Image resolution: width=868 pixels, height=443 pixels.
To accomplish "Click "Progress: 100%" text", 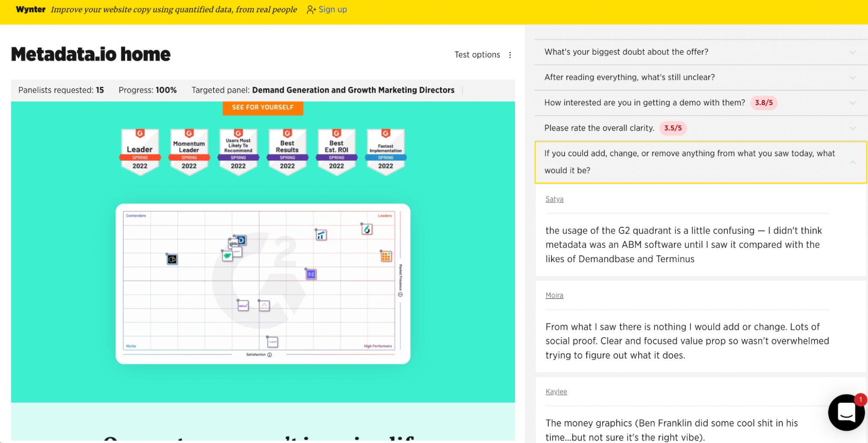I will point(148,90).
